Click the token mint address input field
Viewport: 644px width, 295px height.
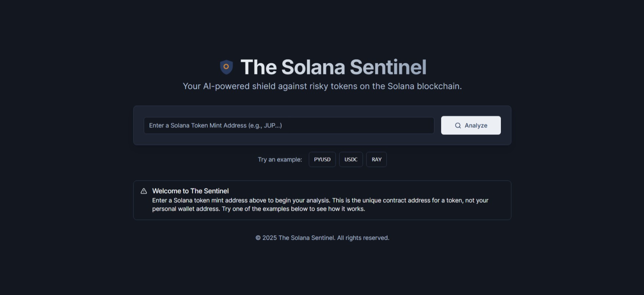coord(289,125)
